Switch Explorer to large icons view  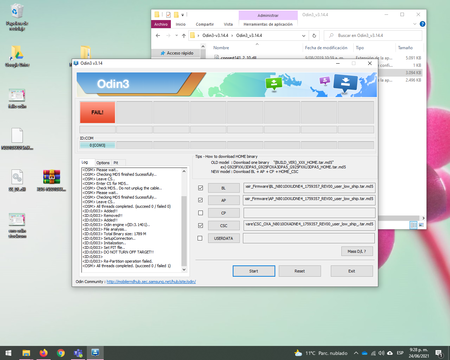pyautogui.click(x=421, y=225)
